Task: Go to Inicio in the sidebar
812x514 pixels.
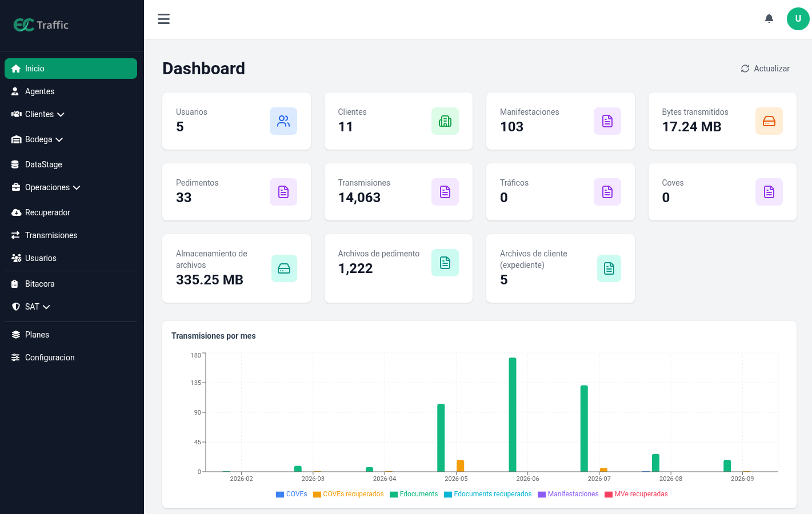Action: tap(71, 69)
